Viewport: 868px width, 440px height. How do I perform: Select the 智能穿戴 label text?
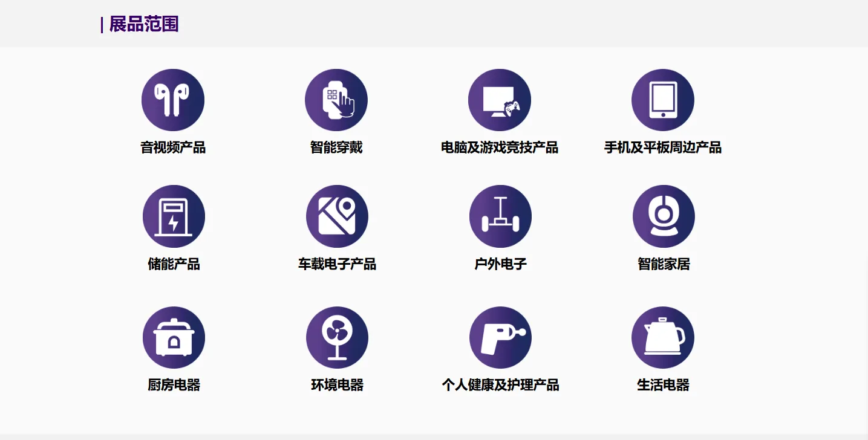coord(336,147)
